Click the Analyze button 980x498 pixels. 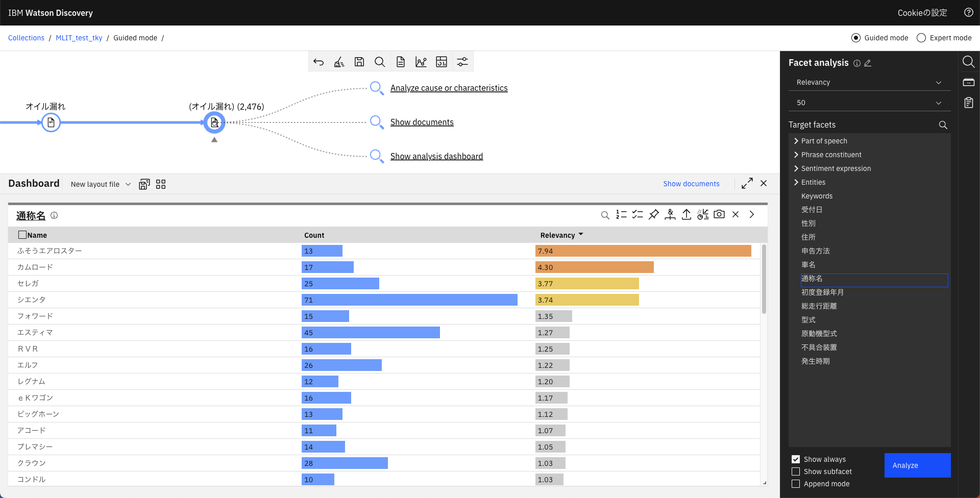pyautogui.click(x=917, y=465)
